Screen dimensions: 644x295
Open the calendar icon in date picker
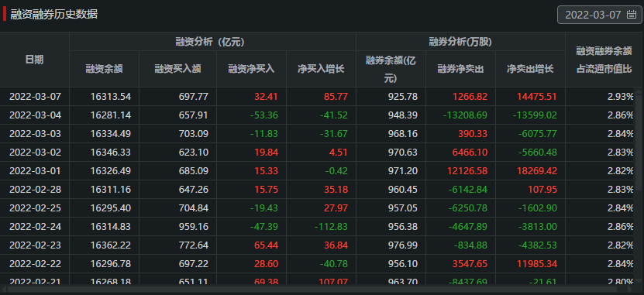[x=632, y=15]
